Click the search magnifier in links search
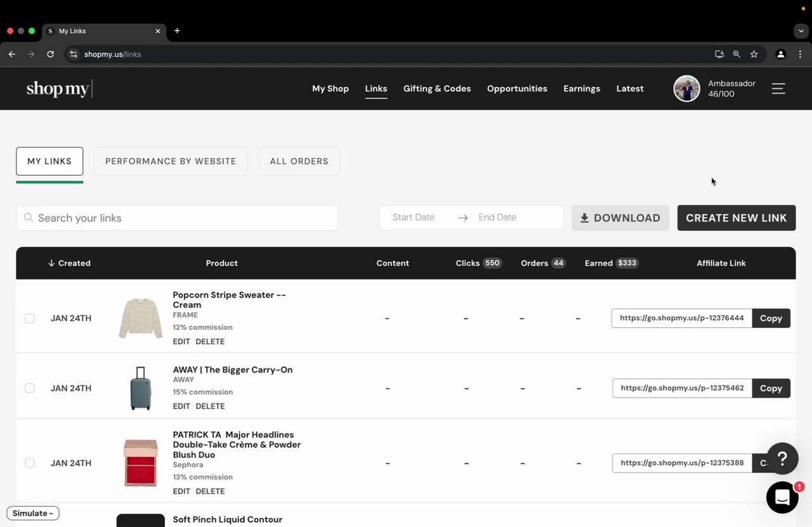Viewport: 812px width, 527px height. pos(28,218)
